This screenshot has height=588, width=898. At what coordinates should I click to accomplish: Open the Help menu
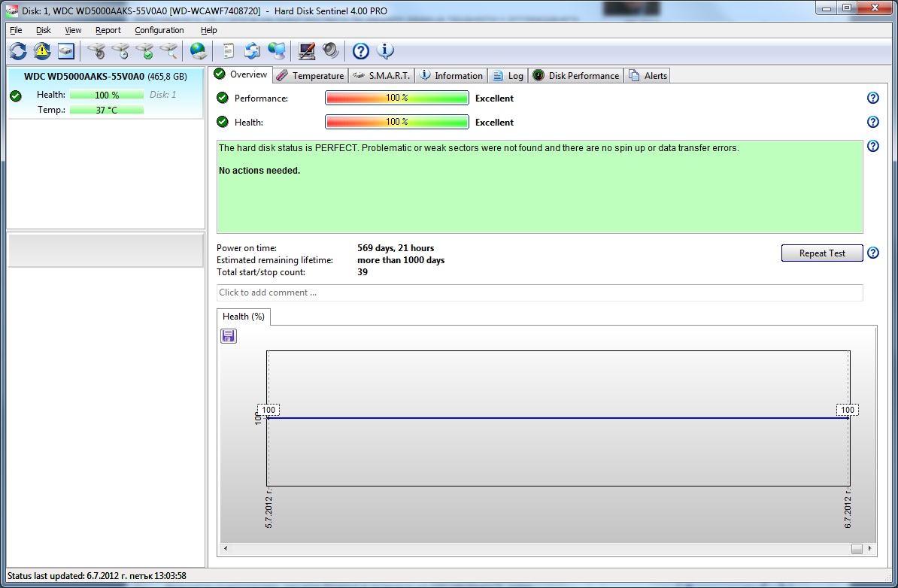coord(208,30)
